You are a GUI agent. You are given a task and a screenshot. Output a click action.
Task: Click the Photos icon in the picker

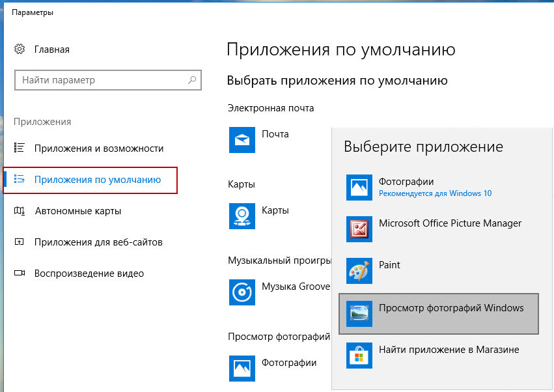(x=359, y=187)
